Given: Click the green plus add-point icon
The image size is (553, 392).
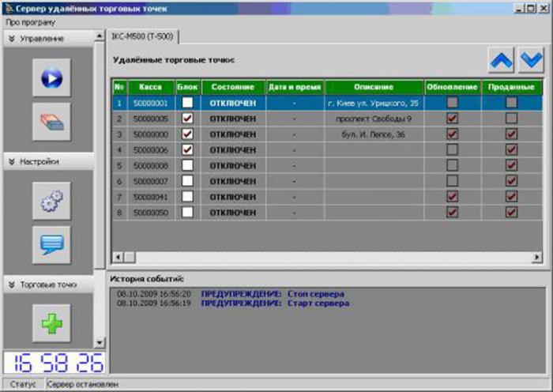Looking at the screenshot, I should click(x=51, y=322).
